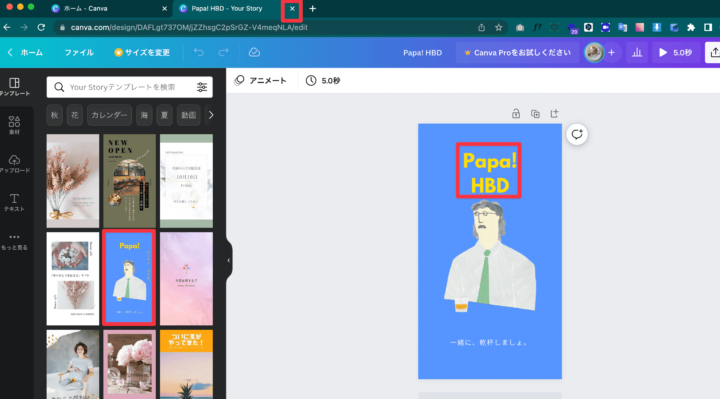Expand more category chips with arrow
Image resolution: width=720 pixels, height=399 pixels.
211,115
